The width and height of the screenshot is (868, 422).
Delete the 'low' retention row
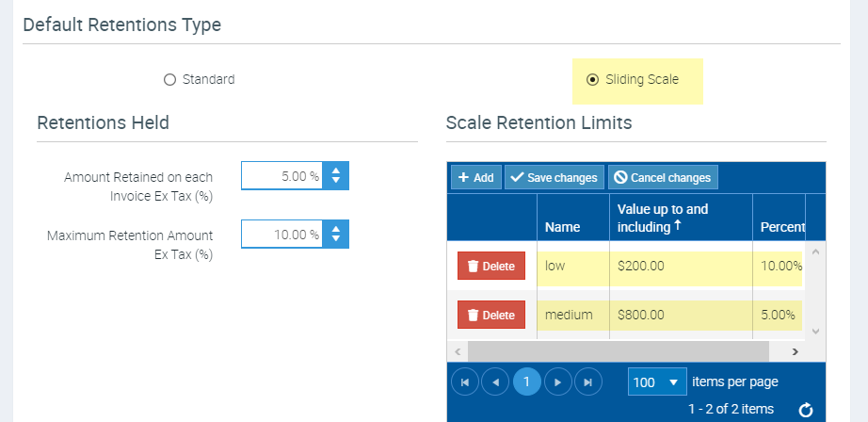pyautogui.click(x=491, y=267)
